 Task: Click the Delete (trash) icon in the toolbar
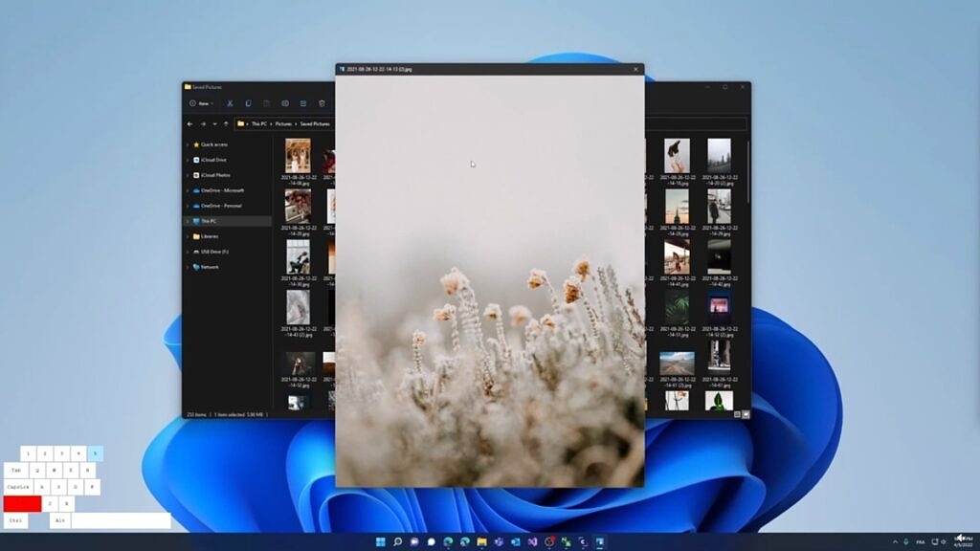[322, 103]
